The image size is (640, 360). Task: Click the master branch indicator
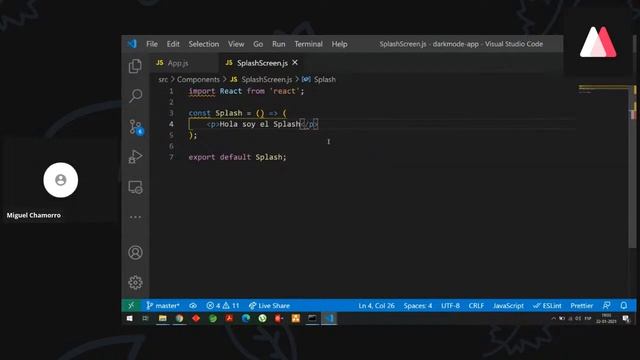(x=162, y=305)
